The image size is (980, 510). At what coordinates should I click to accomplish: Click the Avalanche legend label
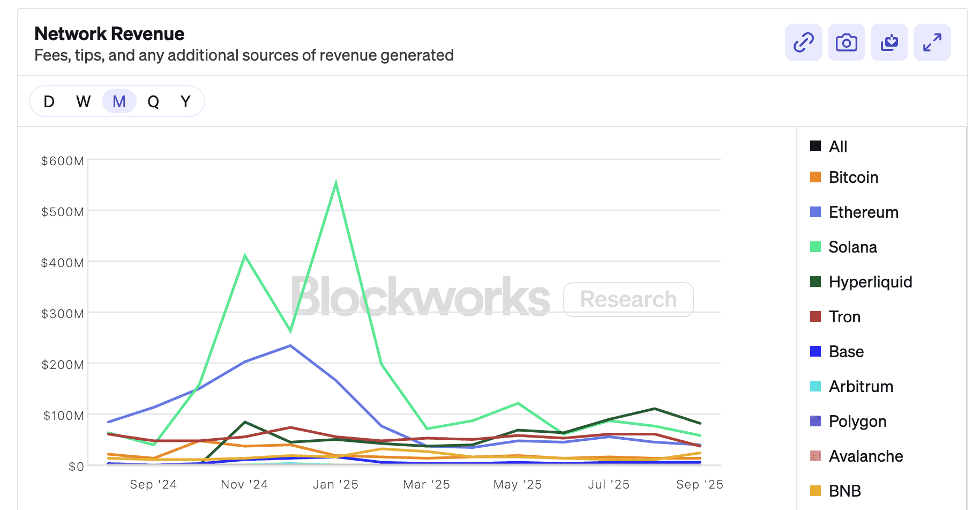point(866,456)
